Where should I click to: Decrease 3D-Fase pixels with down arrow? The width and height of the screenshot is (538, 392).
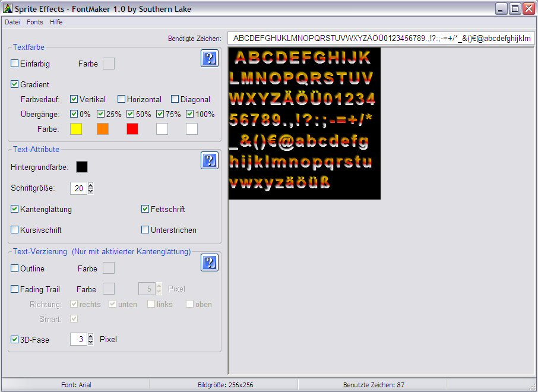(x=91, y=342)
